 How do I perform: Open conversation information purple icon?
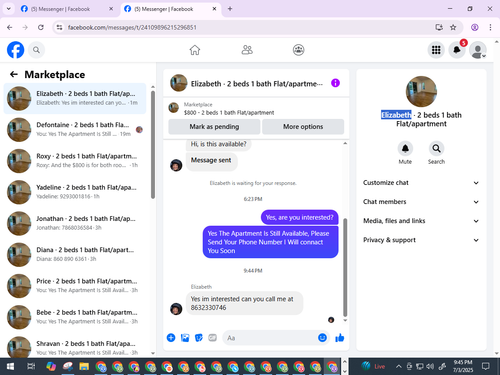coord(335,83)
